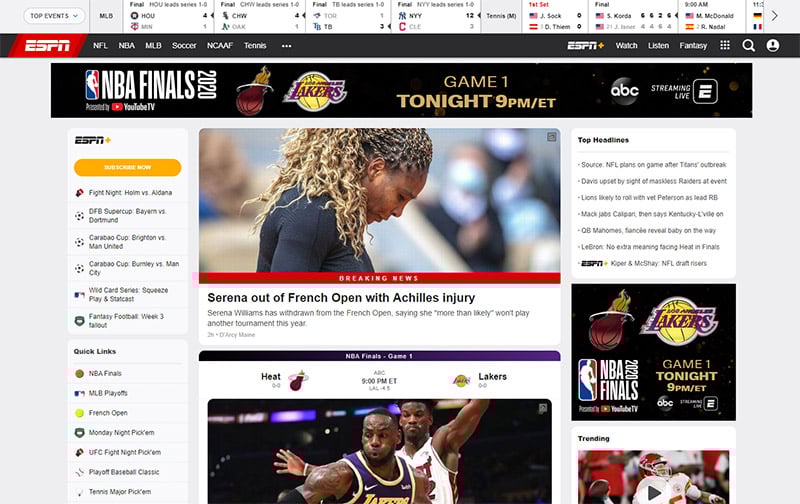Viewport: 800px width, 504px height.
Task: Open NYY vs CLE final score
Action: click(436, 16)
